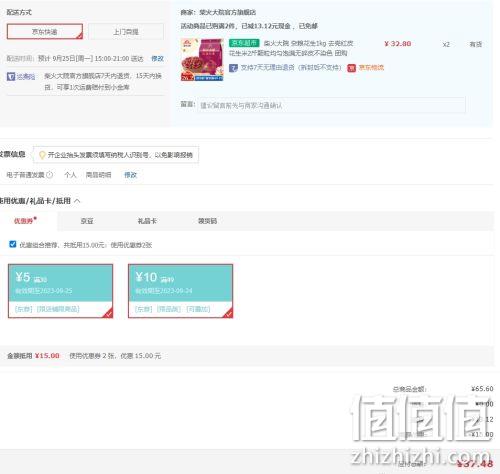The width and height of the screenshot is (500, 474).
Task: Switch to the 京豆 tab
Action: [87, 221]
